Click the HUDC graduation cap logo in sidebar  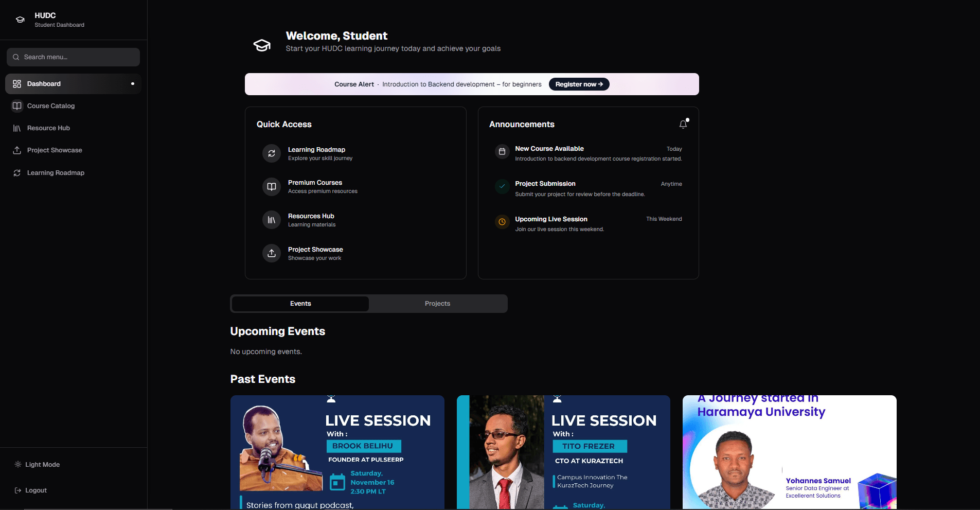click(x=20, y=20)
